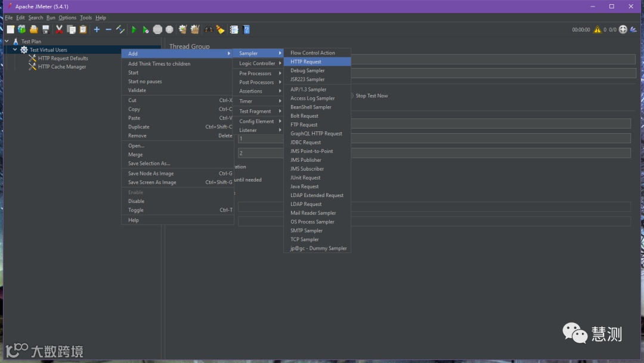Click Duplicate in context menu
This screenshot has width=644, height=363.
pos(178,127)
